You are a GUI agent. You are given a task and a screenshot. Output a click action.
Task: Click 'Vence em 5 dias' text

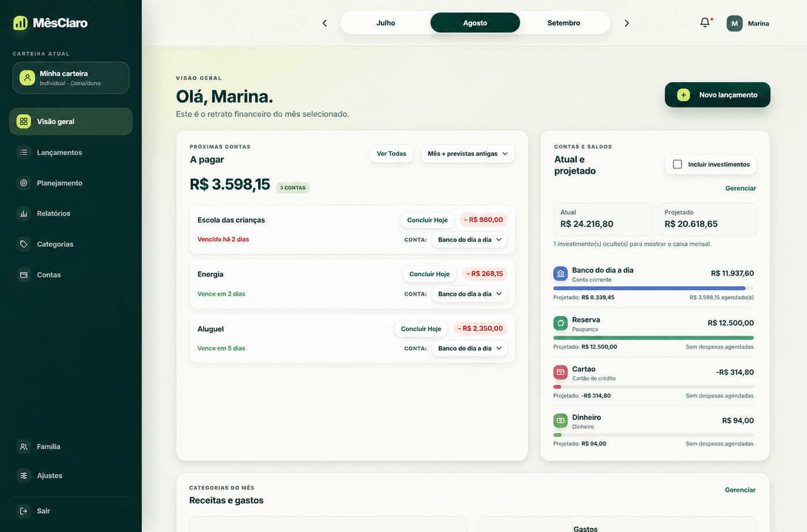tap(221, 348)
